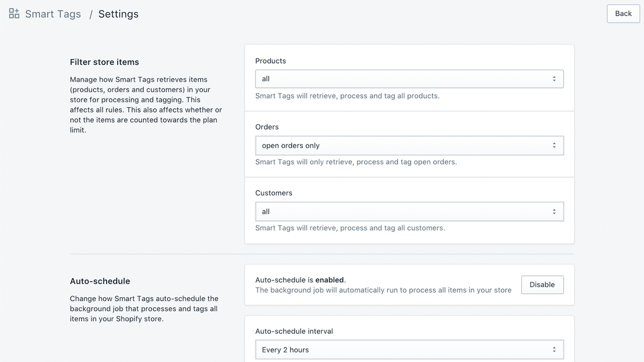The image size is (644, 362).
Task: Open the Customers dropdown
Action: coord(409,211)
